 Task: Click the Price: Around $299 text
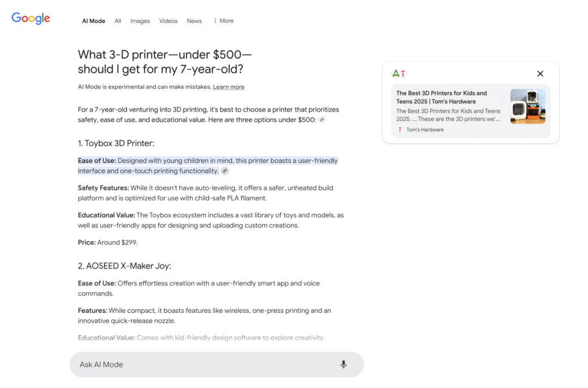(108, 242)
